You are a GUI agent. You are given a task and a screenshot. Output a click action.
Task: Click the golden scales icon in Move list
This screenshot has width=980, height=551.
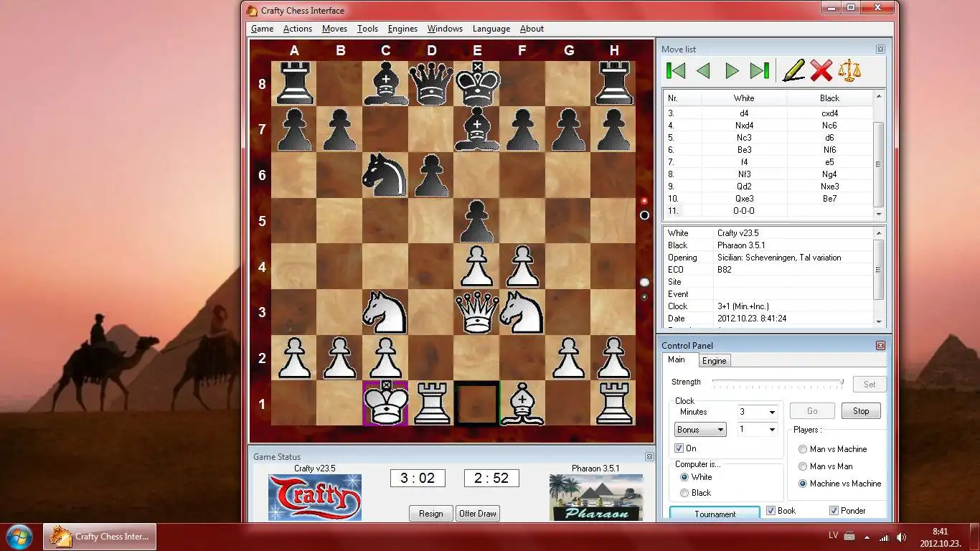(x=850, y=70)
